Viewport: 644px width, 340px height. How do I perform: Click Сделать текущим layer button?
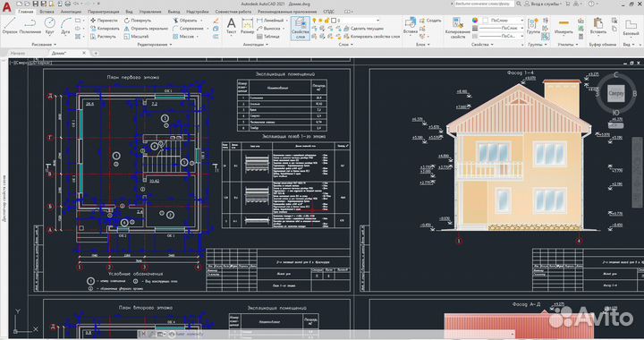pos(363,29)
